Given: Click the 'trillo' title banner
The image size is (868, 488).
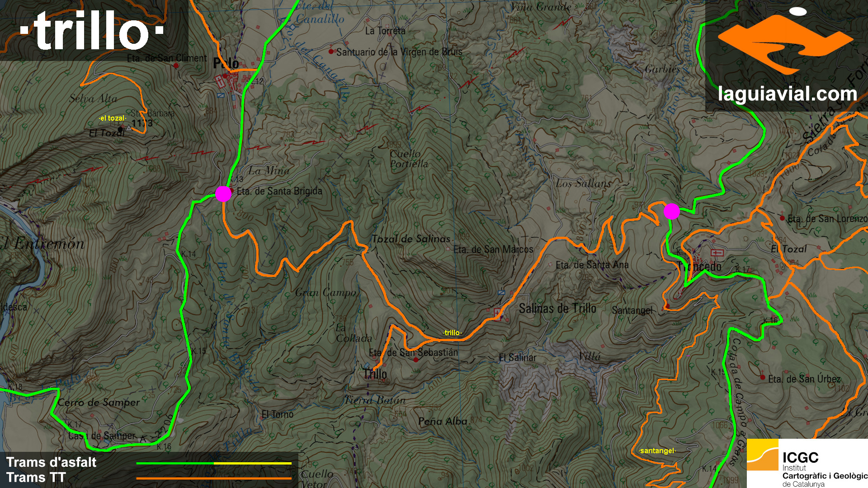Looking at the screenshot, I should [93, 30].
